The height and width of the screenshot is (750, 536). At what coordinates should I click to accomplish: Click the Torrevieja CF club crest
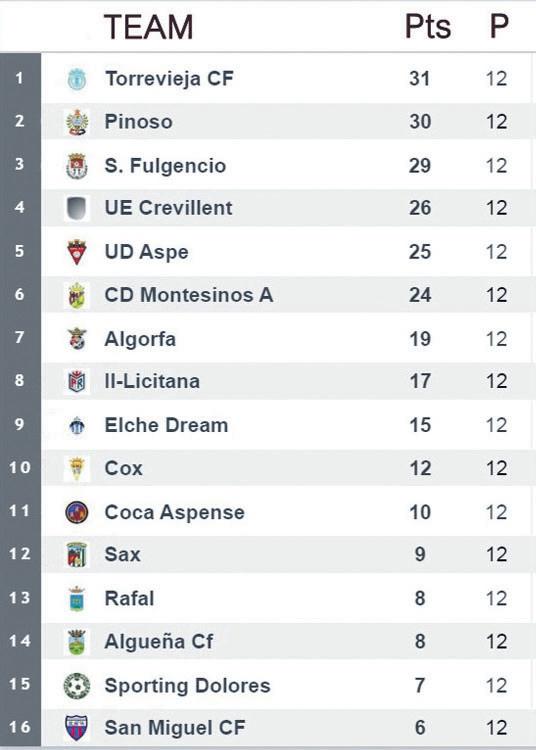[77, 78]
